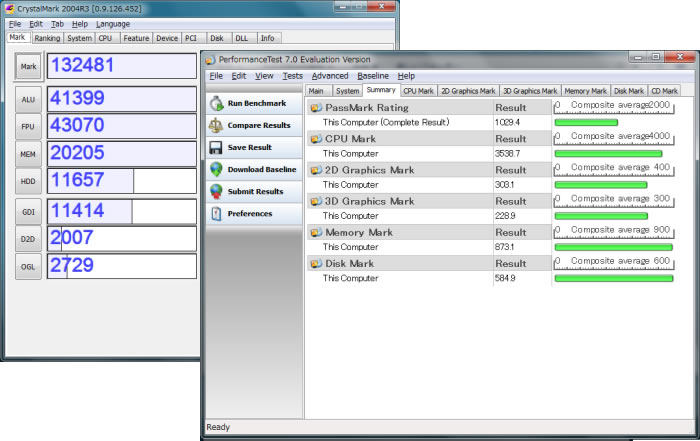Click the HDD score 11657 field

[122, 181]
